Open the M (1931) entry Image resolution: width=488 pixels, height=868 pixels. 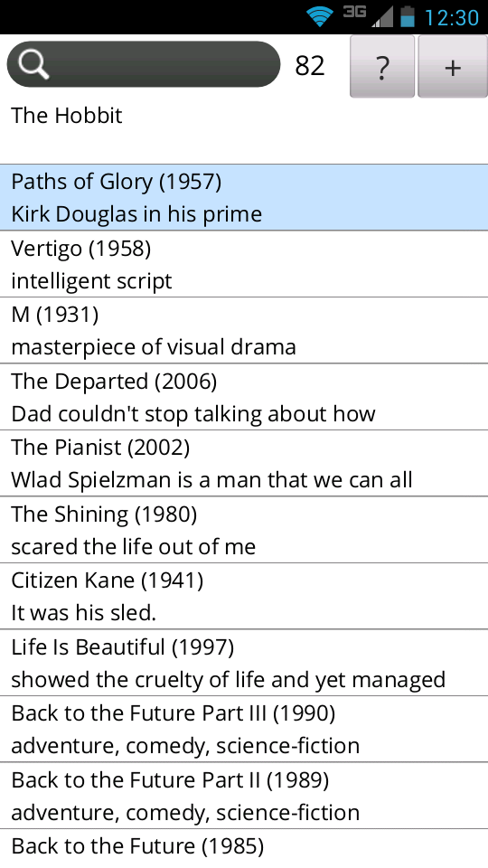(244, 331)
